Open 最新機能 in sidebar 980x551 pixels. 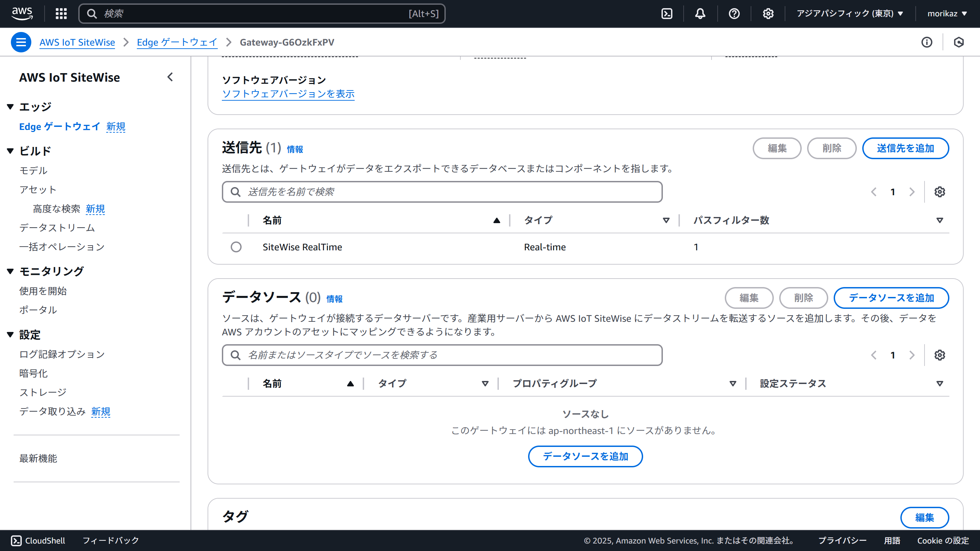pyautogui.click(x=38, y=458)
